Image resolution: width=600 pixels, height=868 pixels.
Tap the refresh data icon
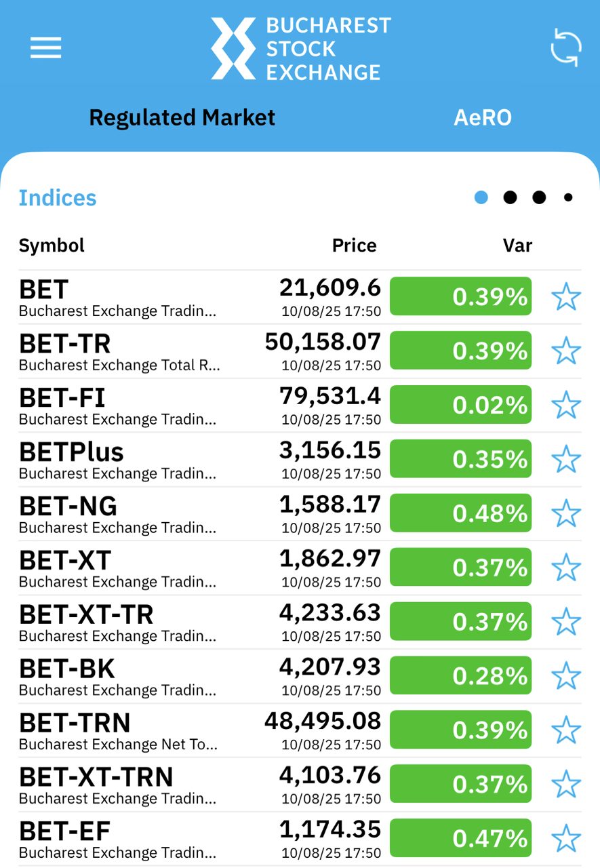565,47
